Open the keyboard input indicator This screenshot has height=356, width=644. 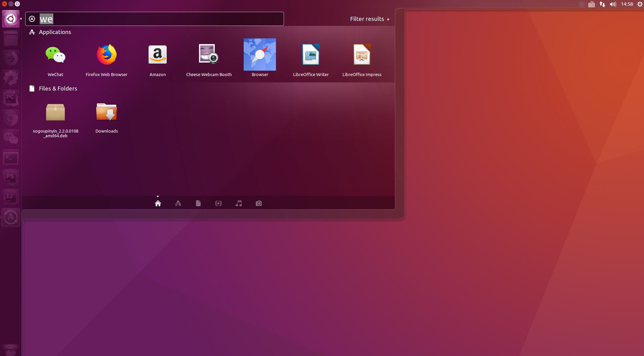click(592, 4)
